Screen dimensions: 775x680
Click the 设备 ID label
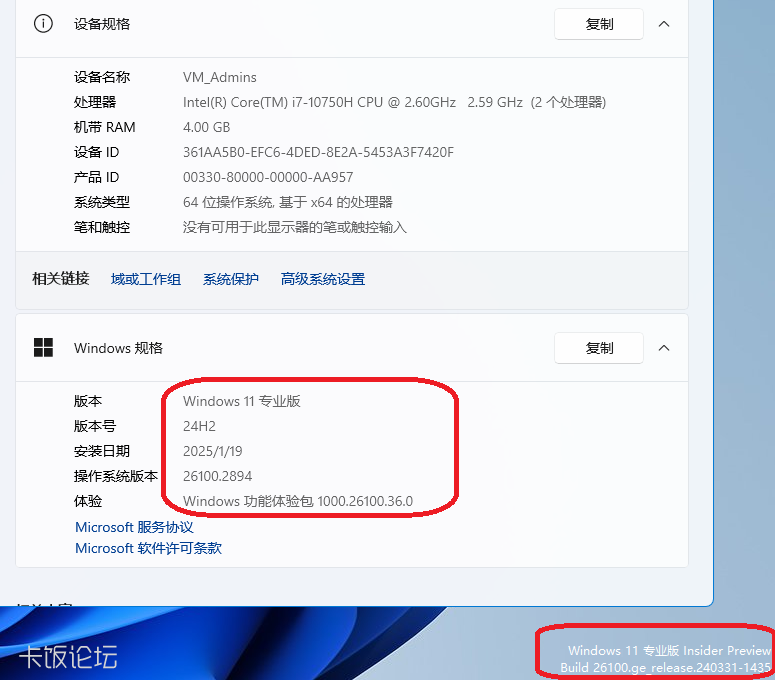pos(96,152)
